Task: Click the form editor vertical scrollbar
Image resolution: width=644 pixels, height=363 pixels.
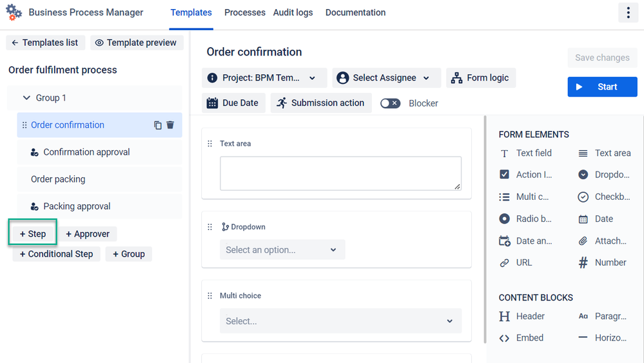Action: [485, 229]
